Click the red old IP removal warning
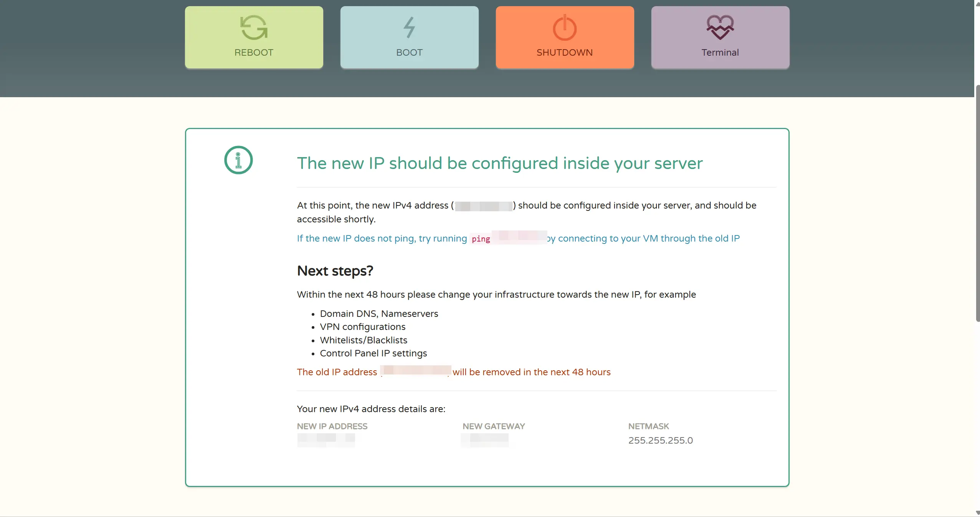The width and height of the screenshot is (980, 517). pos(454,372)
